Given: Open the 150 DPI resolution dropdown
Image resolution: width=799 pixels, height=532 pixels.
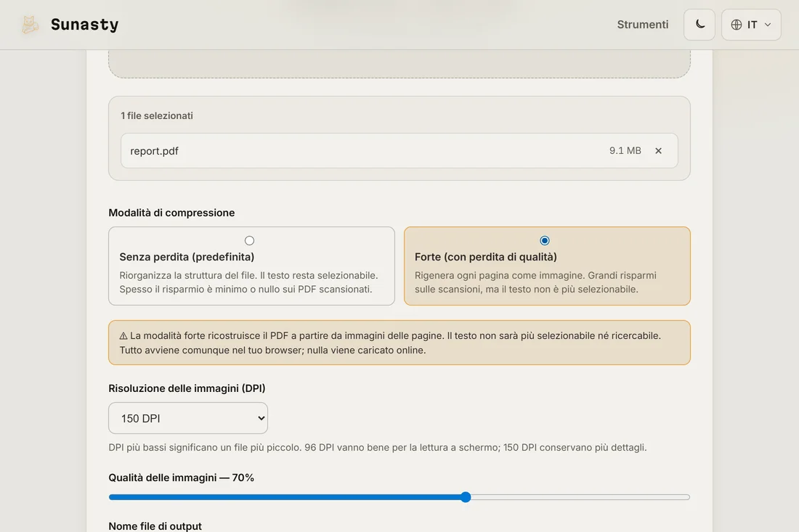Looking at the screenshot, I should [x=188, y=419].
